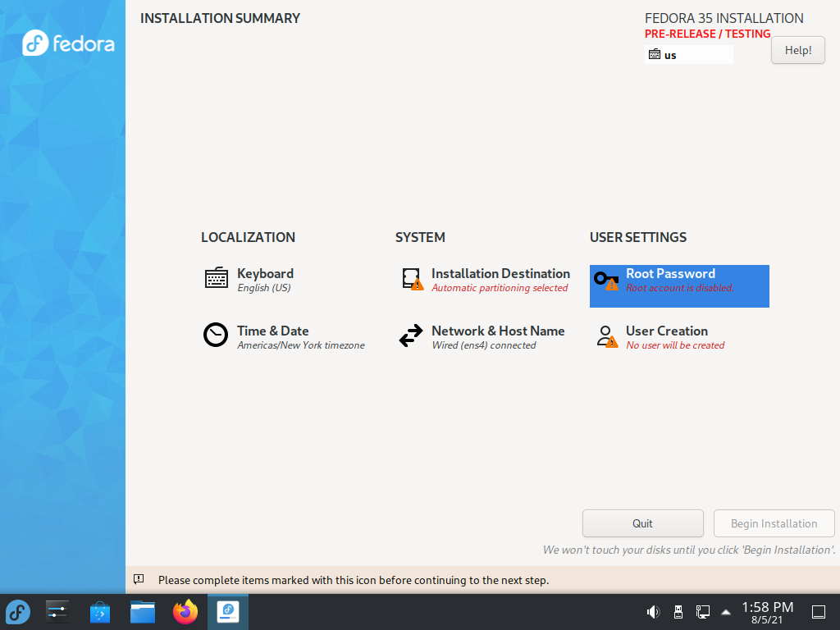Launch Firefox from the taskbar
The width and height of the screenshot is (840, 630).
click(x=185, y=612)
